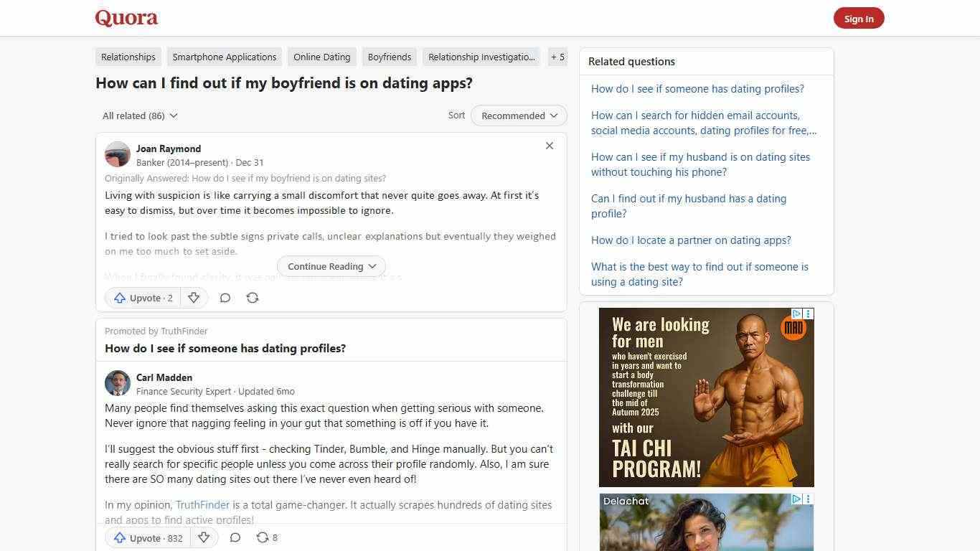Expand the All related filter

pyautogui.click(x=140, y=116)
